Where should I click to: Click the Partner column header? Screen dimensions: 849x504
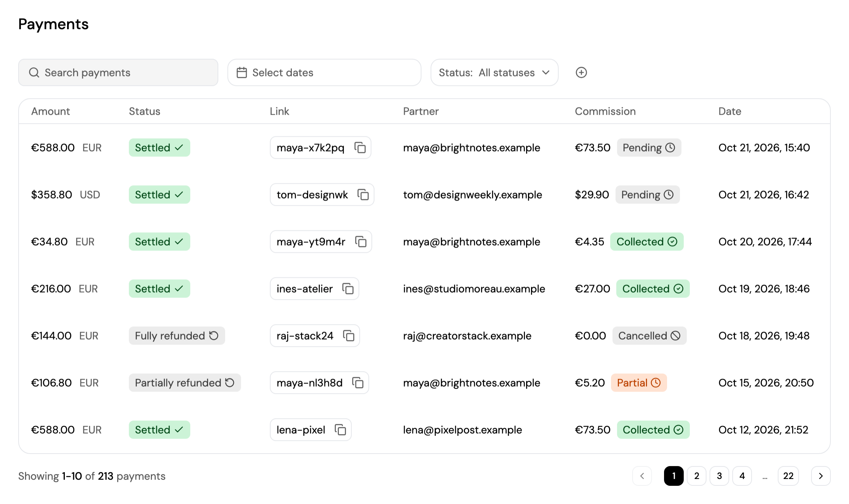421,111
